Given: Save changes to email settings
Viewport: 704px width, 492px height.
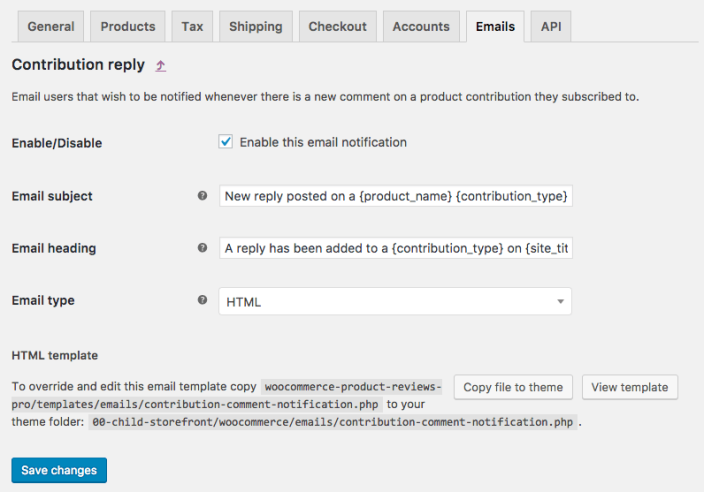Looking at the screenshot, I should tap(59, 470).
